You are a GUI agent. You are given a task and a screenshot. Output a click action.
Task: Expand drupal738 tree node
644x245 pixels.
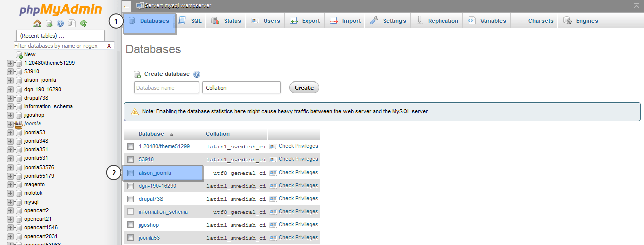point(10,98)
